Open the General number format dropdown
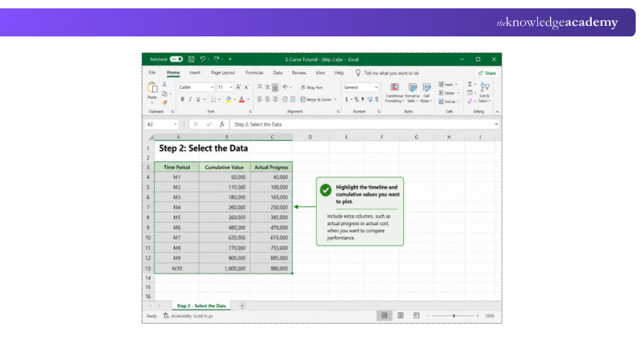The height and width of the screenshot is (341, 644). [x=376, y=87]
